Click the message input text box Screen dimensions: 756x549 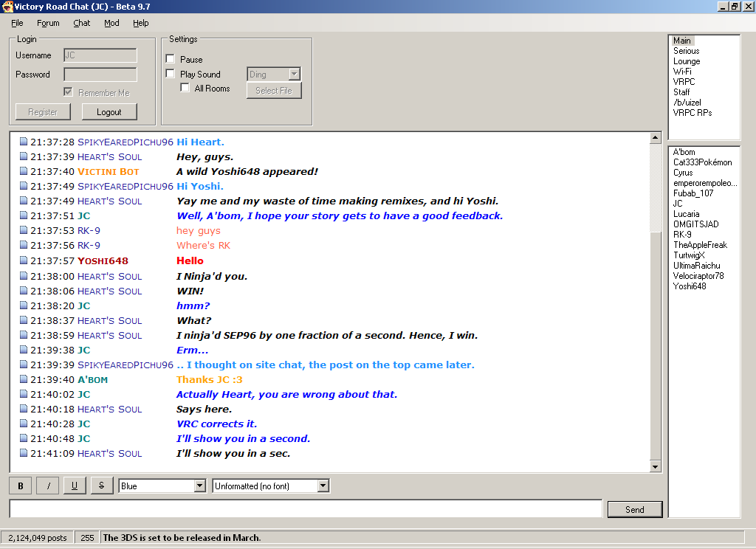pos(306,509)
